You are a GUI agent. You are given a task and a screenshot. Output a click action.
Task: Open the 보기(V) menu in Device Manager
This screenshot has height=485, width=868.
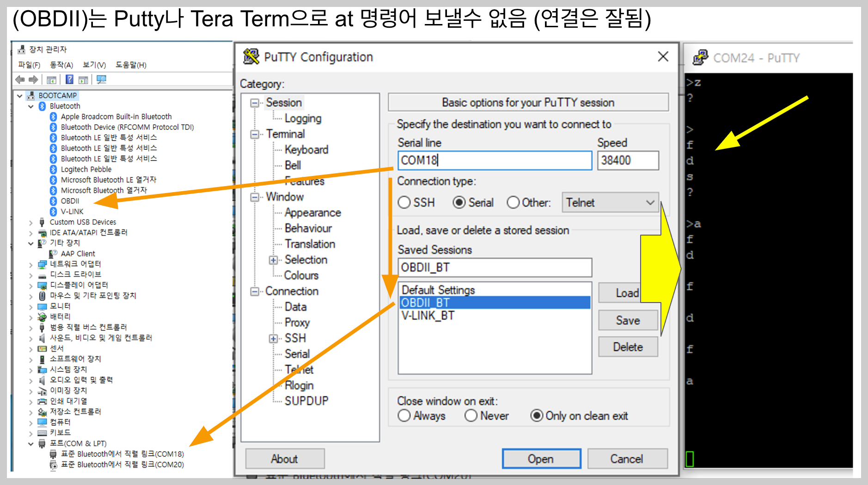94,65
